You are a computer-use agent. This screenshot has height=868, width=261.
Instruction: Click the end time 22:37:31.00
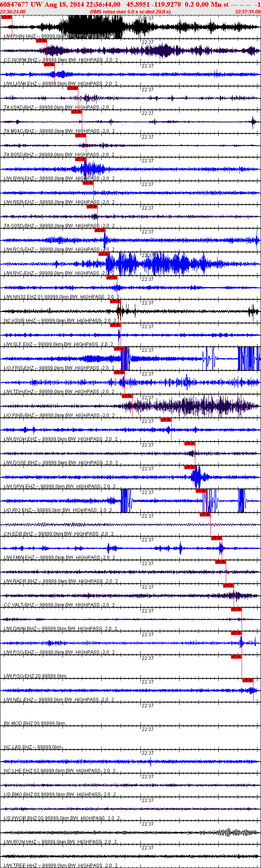coord(248,12)
